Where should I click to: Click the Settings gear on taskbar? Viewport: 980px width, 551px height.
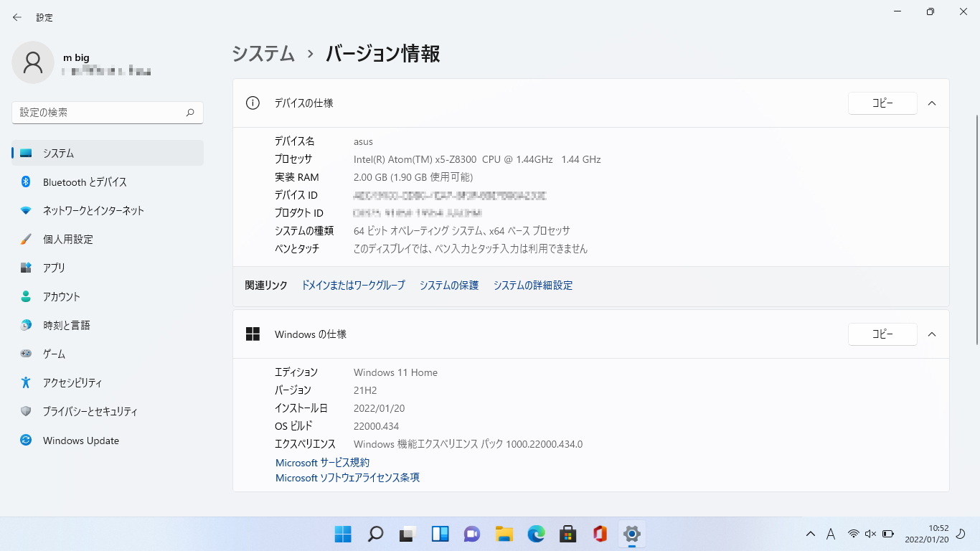632,534
